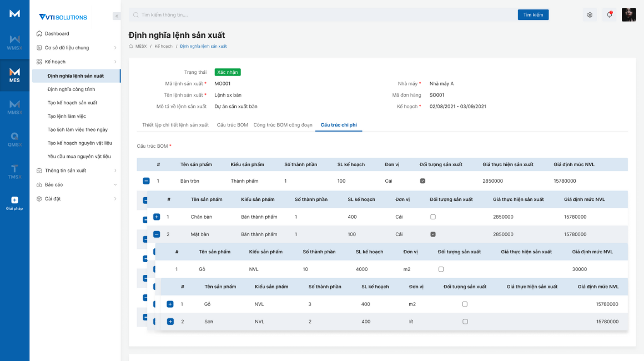Click the search input field
Viewport: 644px width, 361px height.
click(322, 15)
